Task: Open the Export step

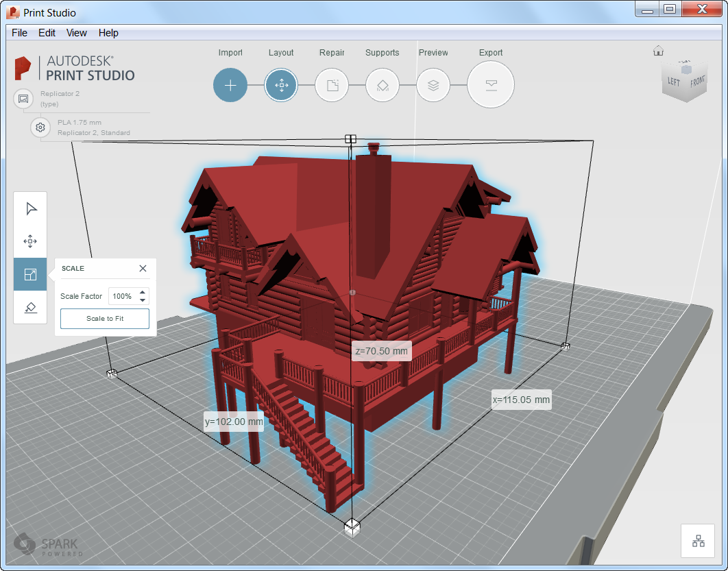Action: (x=491, y=85)
